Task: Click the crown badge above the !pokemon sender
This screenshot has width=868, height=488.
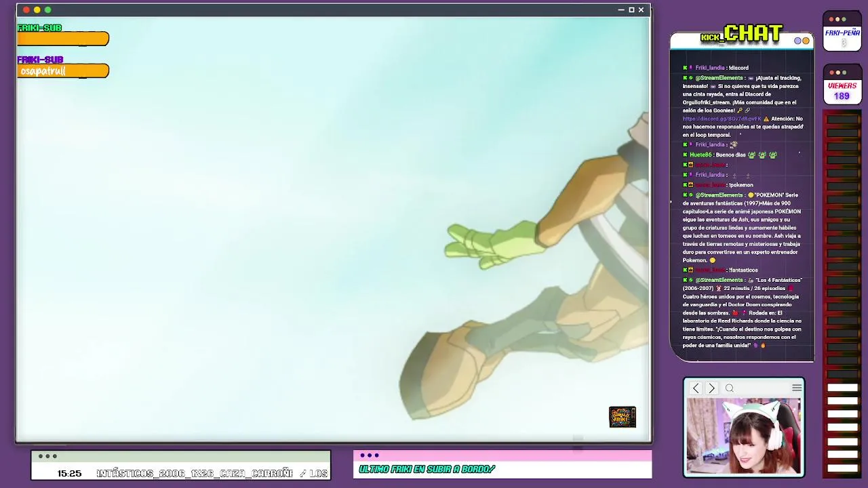Action: pos(691,165)
